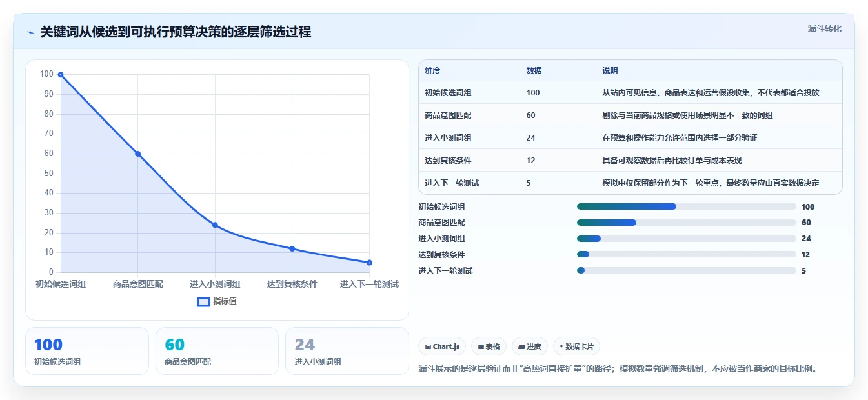868x400 pixels.
Task: Click the value 12 beside the 达到复核条件 progress bar
Action: [x=805, y=255]
